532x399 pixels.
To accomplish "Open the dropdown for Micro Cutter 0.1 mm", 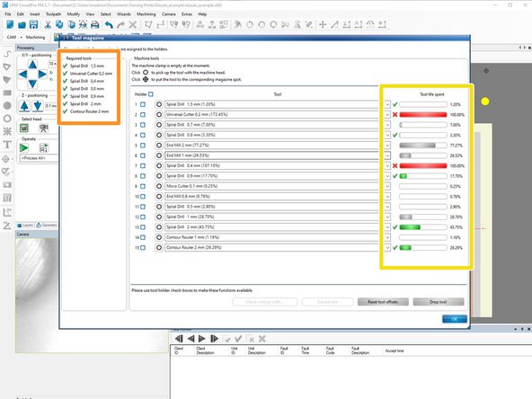I will point(387,186).
